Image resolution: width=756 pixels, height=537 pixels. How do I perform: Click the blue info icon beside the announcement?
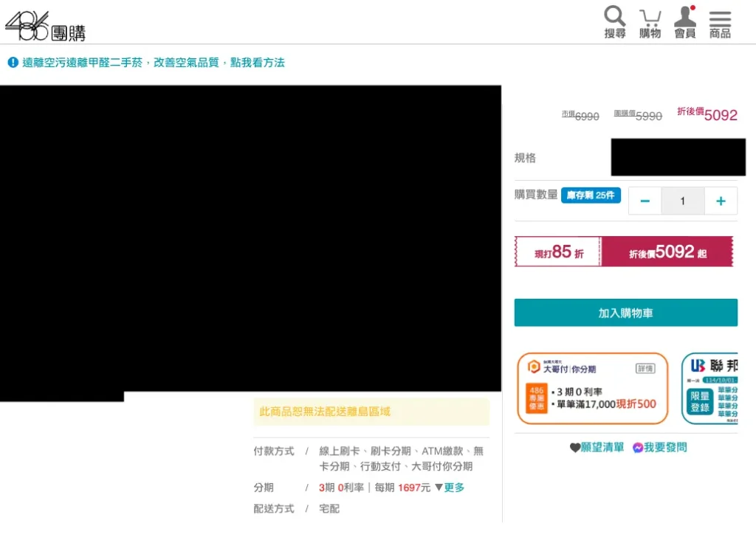[x=13, y=63]
